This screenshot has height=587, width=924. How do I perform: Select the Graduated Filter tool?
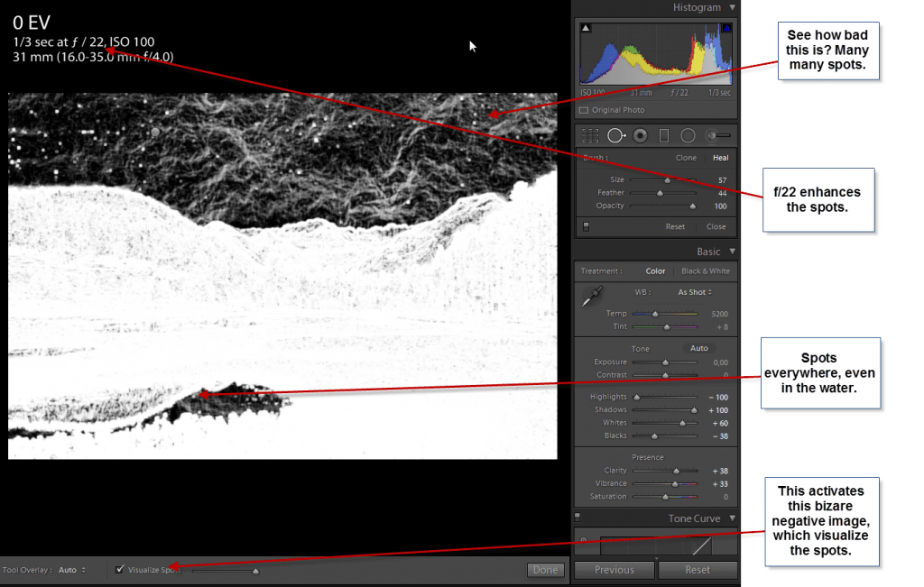click(664, 135)
